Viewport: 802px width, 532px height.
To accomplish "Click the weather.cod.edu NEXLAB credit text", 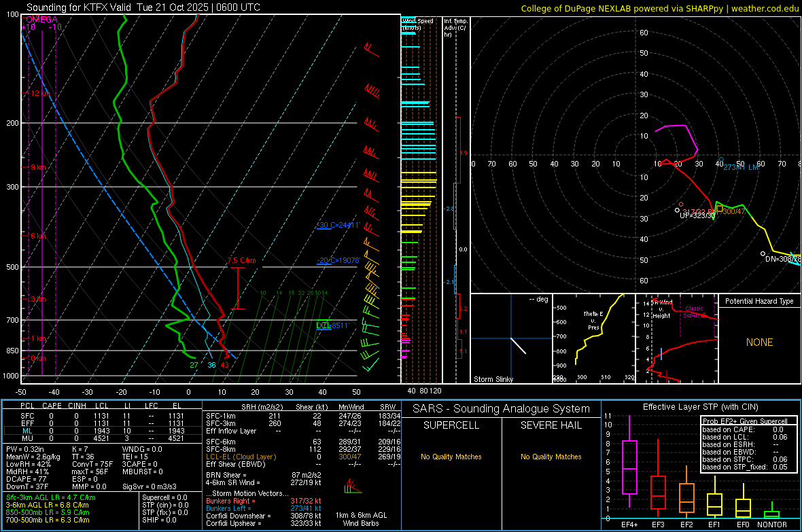I will (x=660, y=8).
